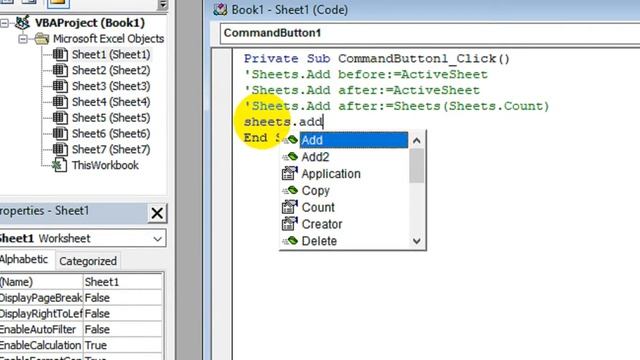Place cursor in 'Sheets.Add before:=ActiveSheet comment

(366, 75)
